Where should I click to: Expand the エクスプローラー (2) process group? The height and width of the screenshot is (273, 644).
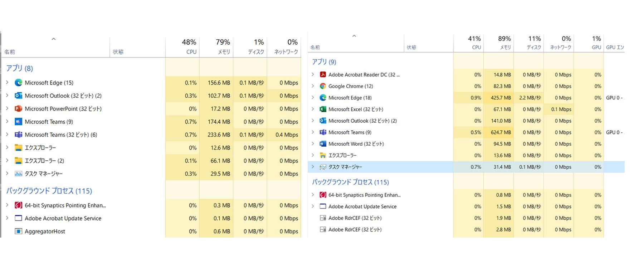(x=7, y=160)
